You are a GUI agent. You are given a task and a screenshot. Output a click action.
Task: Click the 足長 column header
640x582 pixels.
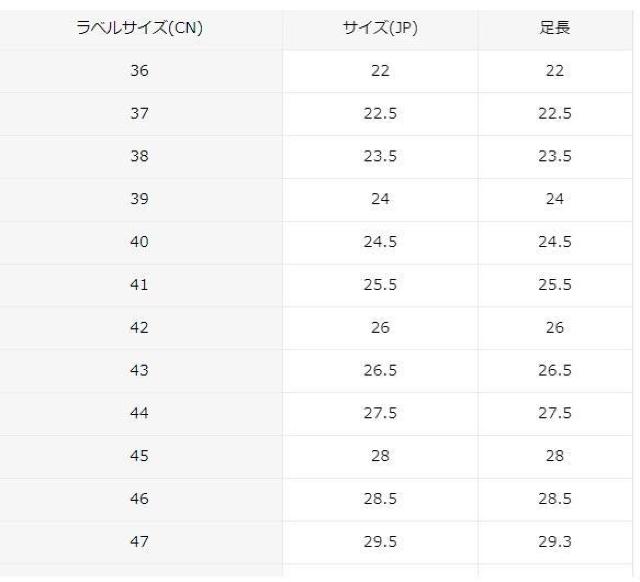click(x=555, y=28)
